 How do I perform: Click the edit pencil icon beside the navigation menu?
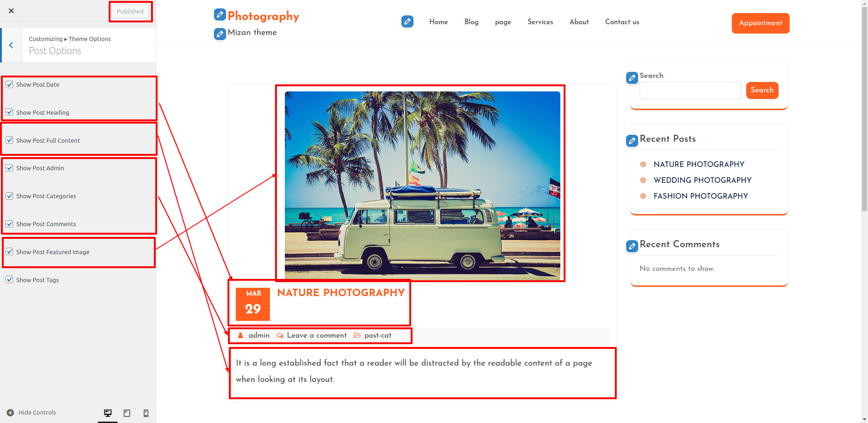[407, 21]
